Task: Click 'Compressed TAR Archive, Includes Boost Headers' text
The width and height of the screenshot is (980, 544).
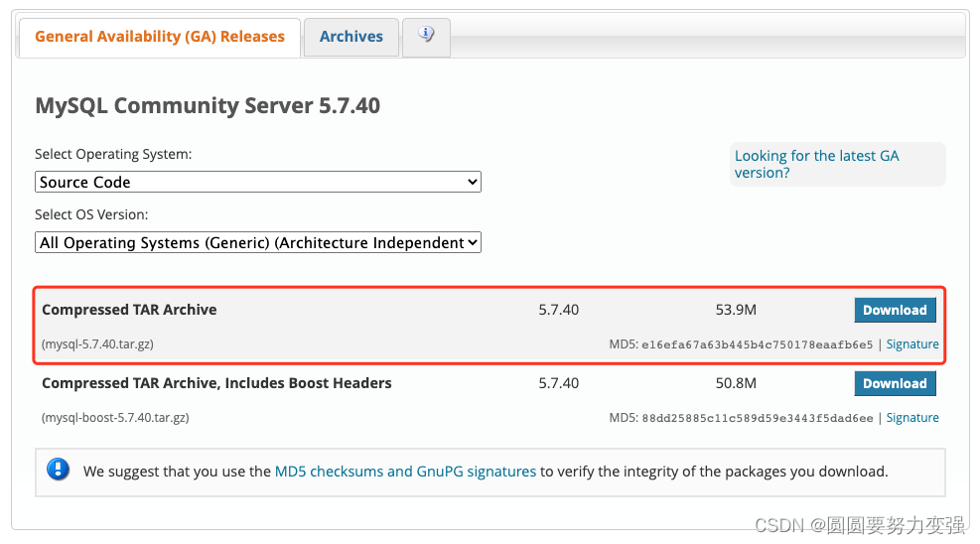Action: pos(216,383)
